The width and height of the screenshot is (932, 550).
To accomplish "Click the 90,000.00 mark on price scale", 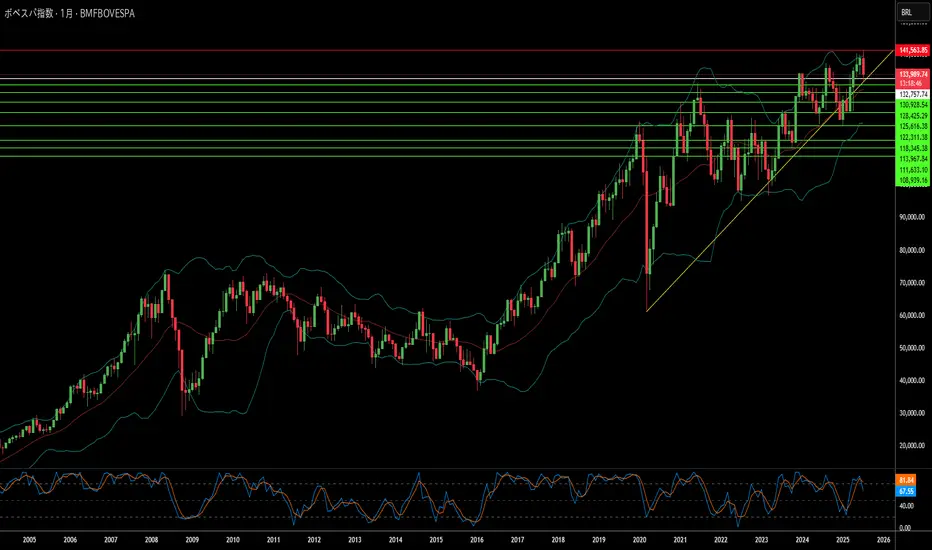I will 912,218.
